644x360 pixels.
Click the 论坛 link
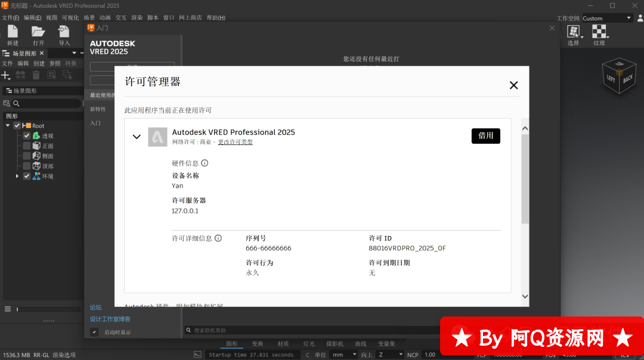[95, 308]
